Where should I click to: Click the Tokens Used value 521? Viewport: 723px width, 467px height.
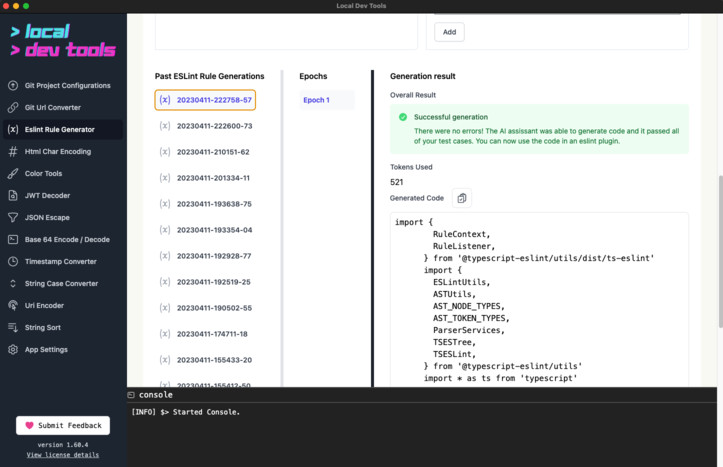(397, 182)
